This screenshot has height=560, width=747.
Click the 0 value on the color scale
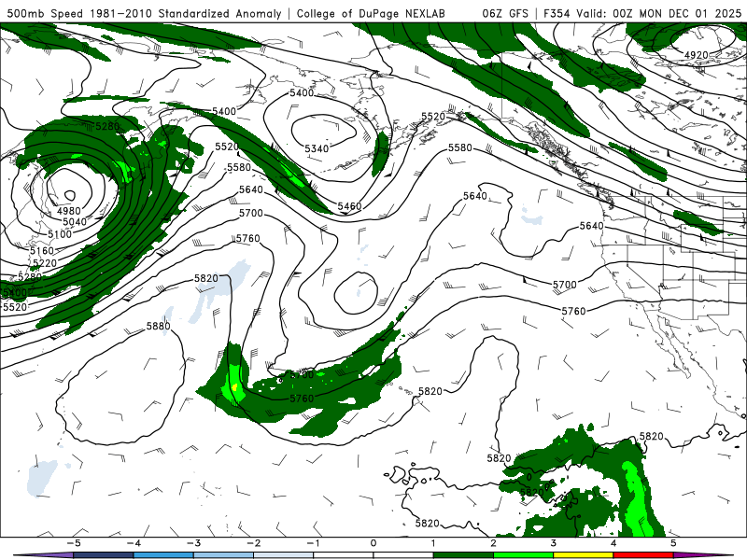(373, 543)
